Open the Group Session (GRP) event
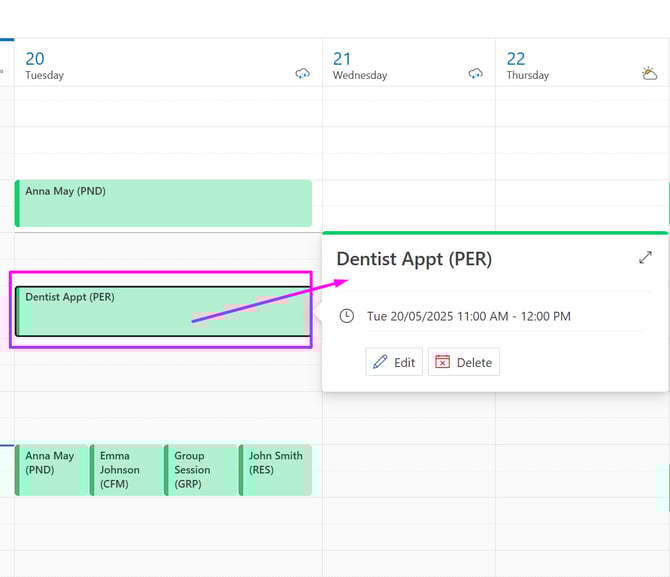 [x=200, y=470]
